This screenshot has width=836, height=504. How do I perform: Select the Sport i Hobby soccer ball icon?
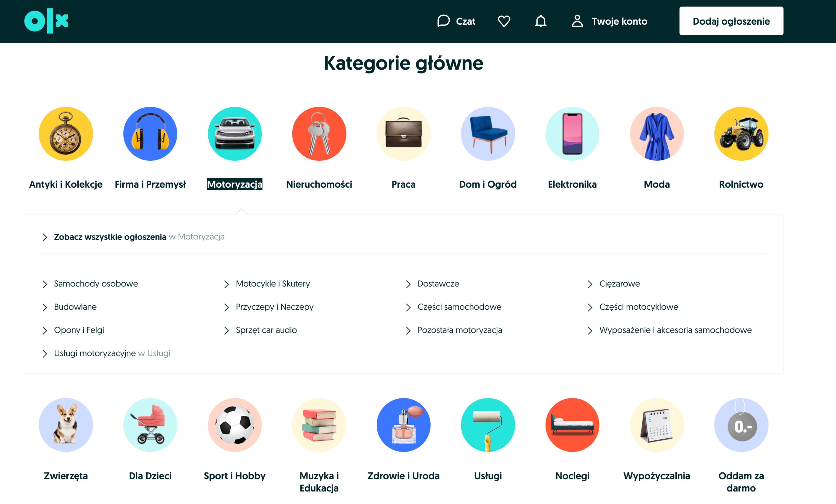point(235,425)
